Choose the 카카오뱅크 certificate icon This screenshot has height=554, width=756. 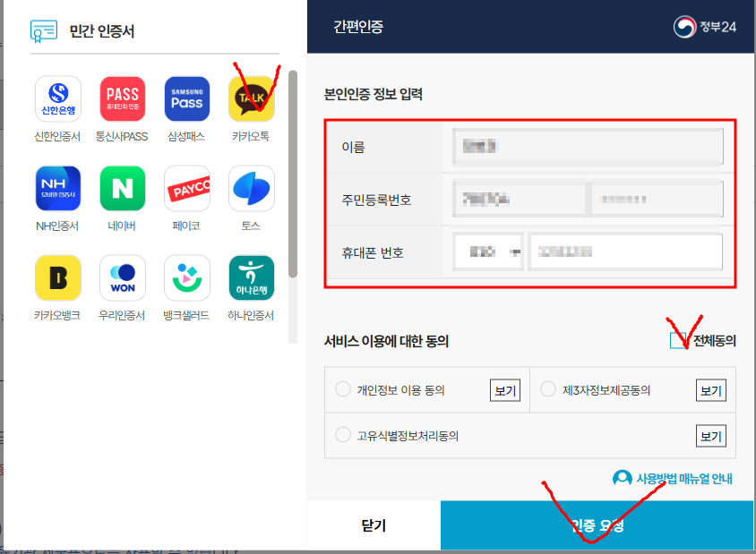point(58,278)
